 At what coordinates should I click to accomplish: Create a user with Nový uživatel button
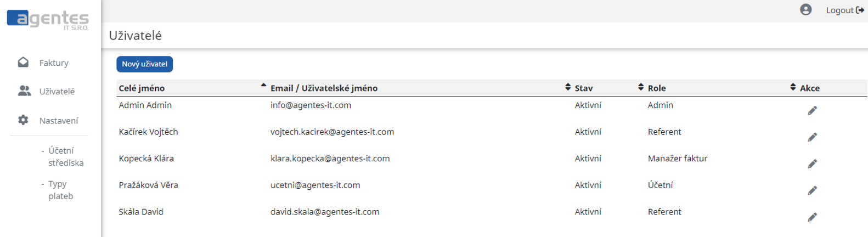(x=144, y=64)
